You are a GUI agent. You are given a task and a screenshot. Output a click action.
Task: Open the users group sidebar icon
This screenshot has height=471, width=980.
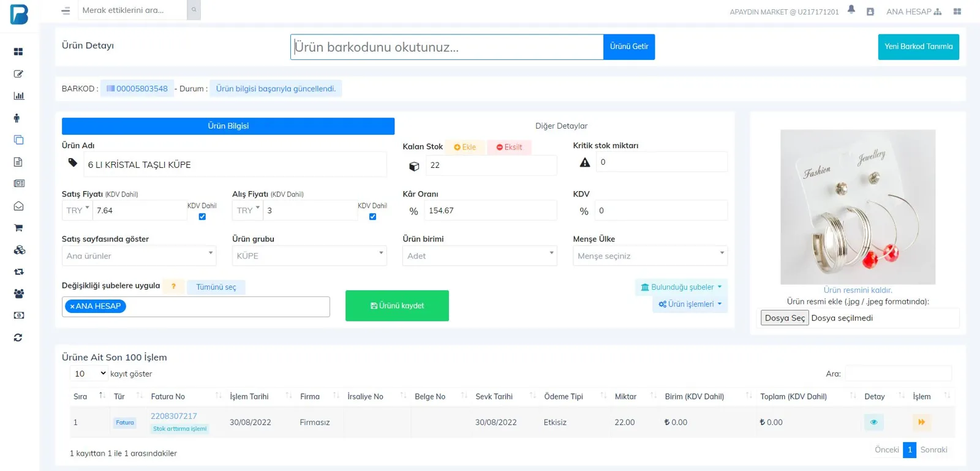19,294
